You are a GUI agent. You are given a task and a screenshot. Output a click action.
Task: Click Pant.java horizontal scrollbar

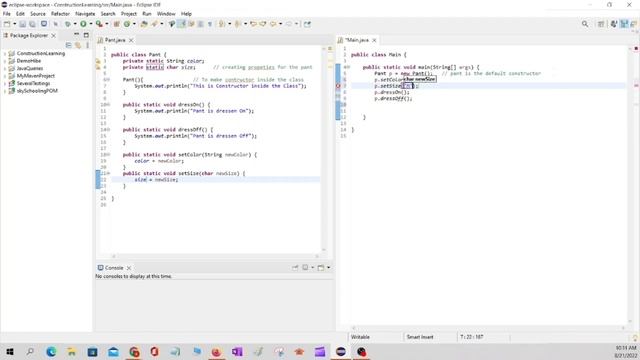coord(215,256)
